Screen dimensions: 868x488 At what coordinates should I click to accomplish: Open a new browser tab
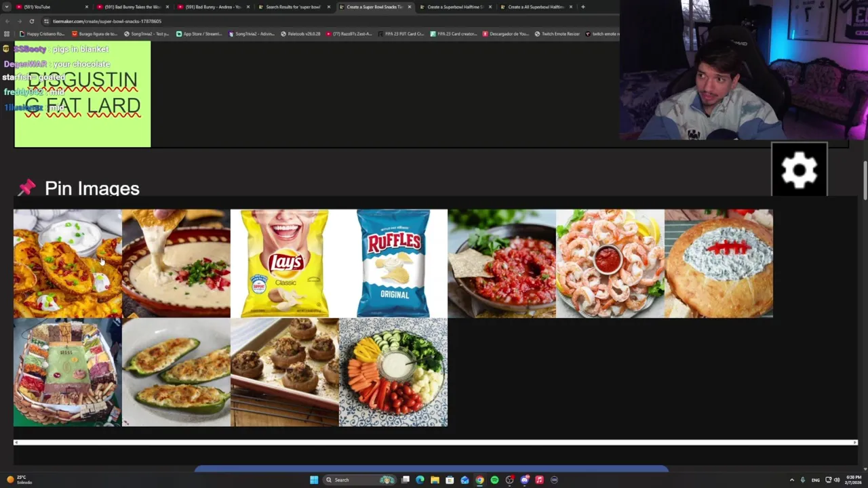click(583, 7)
